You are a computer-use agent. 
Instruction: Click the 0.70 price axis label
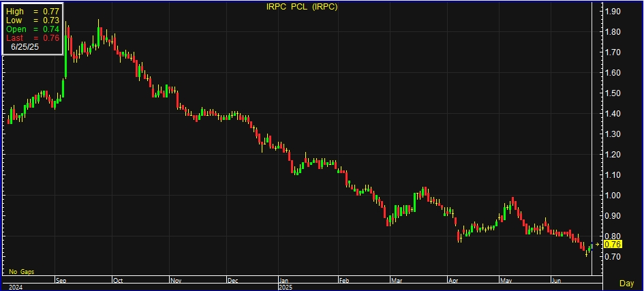[x=613, y=257]
